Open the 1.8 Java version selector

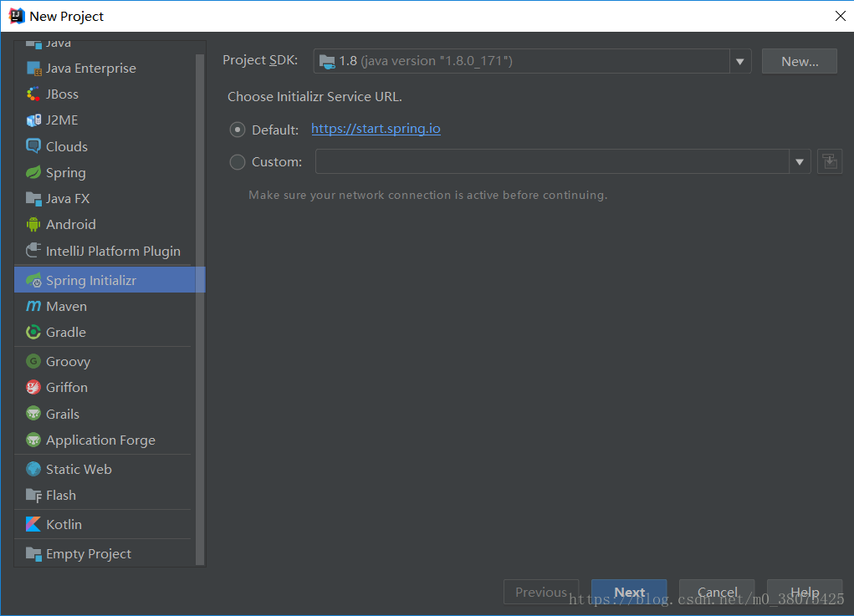(x=739, y=60)
